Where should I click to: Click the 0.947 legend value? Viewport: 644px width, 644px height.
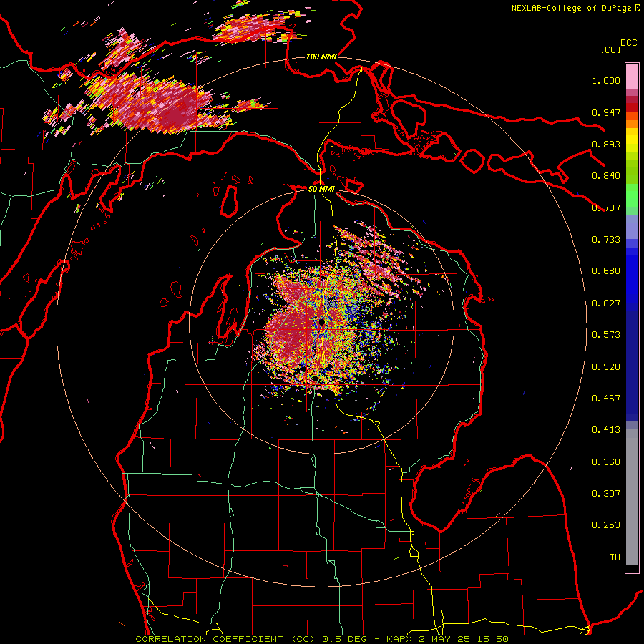606,112
